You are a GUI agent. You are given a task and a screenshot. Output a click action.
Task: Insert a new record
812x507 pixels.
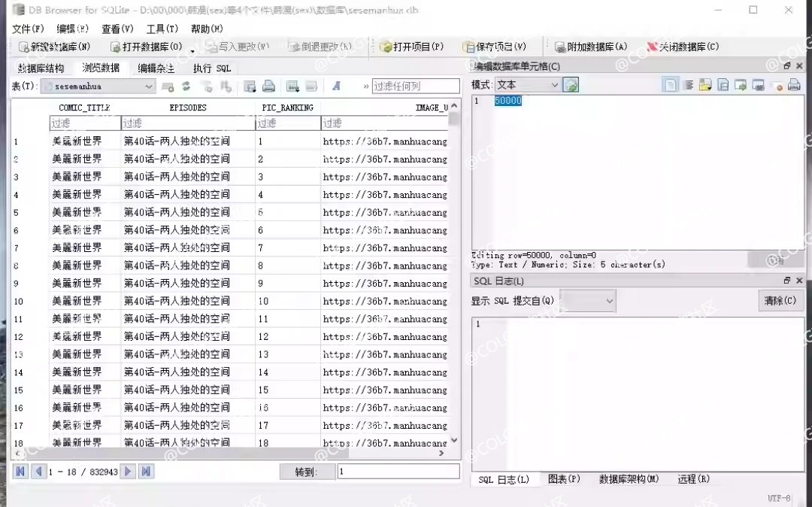click(x=207, y=86)
